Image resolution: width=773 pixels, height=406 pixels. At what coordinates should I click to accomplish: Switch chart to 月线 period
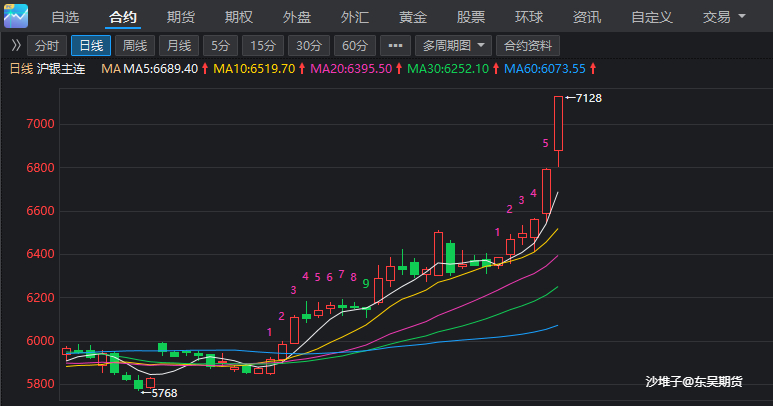tap(179, 46)
